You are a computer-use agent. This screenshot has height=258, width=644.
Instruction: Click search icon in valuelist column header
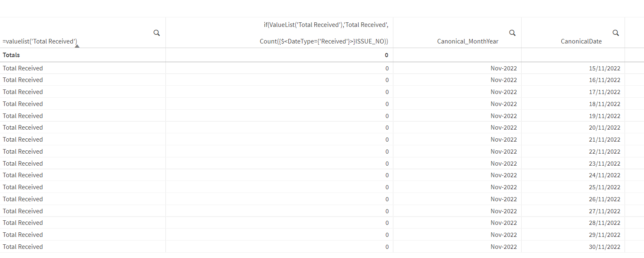157,33
